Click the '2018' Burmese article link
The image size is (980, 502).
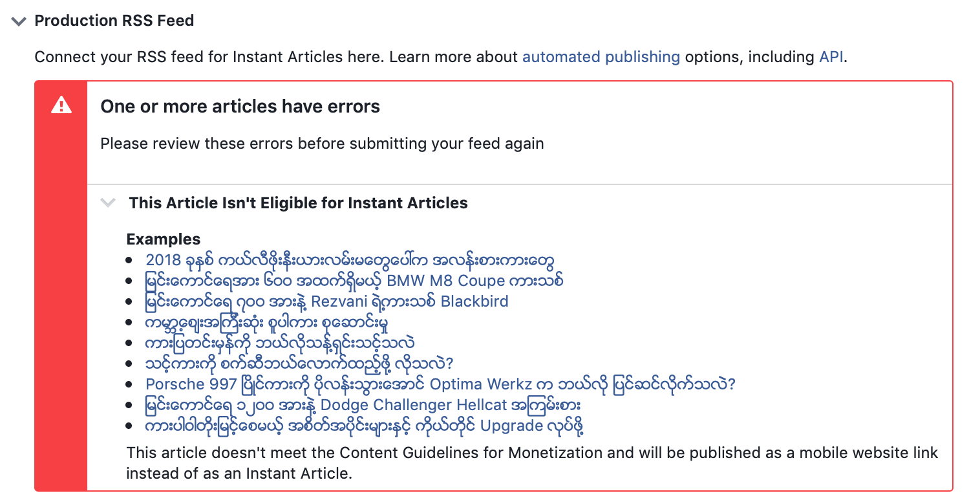click(x=349, y=259)
